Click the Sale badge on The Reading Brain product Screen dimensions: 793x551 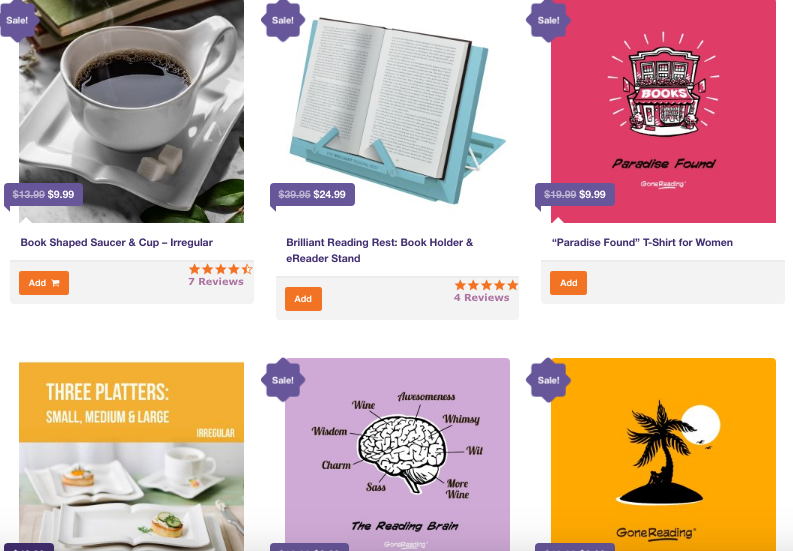coord(283,380)
